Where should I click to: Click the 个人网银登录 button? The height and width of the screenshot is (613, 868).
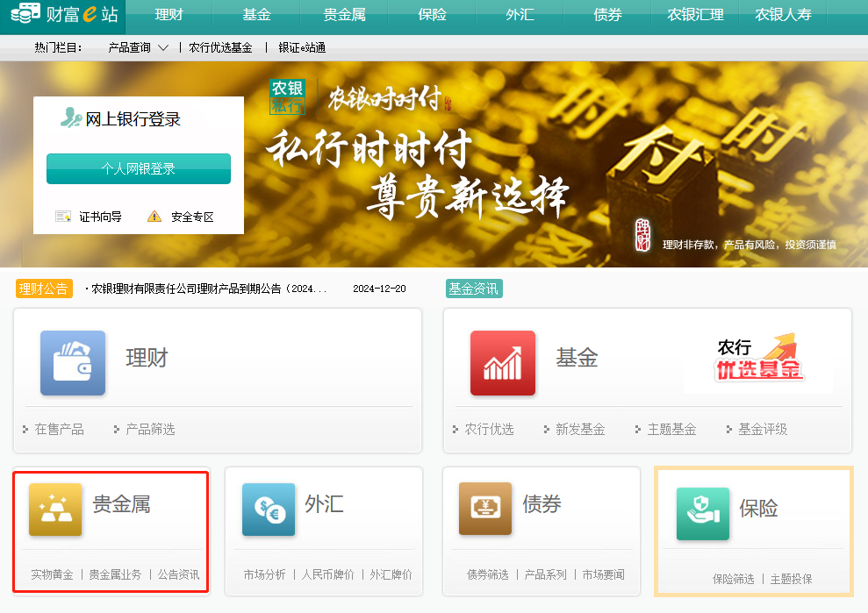click(139, 168)
